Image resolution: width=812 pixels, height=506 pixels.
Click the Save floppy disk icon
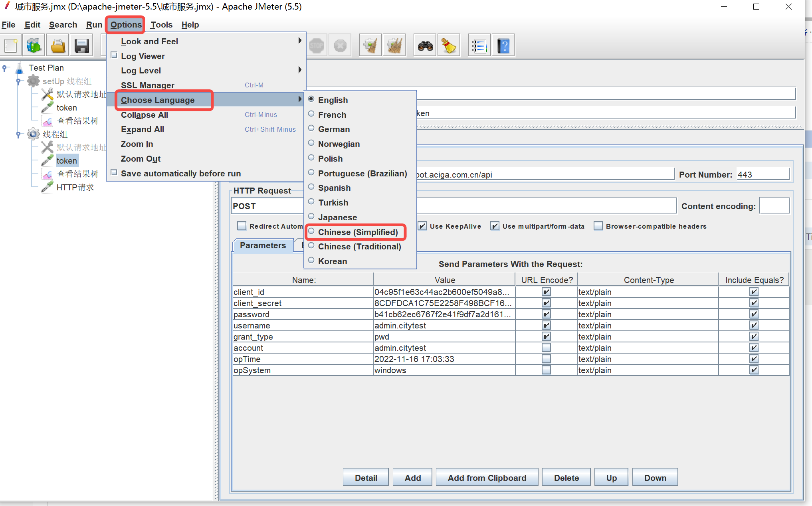(81, 45)
